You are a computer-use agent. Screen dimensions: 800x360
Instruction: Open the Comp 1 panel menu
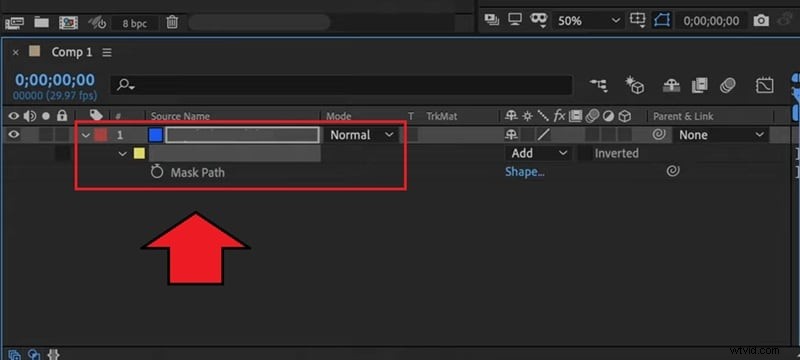(x=107, y=53)
